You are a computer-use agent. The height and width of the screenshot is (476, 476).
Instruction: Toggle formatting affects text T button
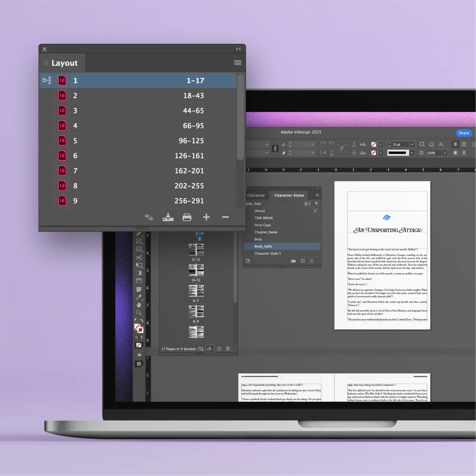(x=142, y=337)
